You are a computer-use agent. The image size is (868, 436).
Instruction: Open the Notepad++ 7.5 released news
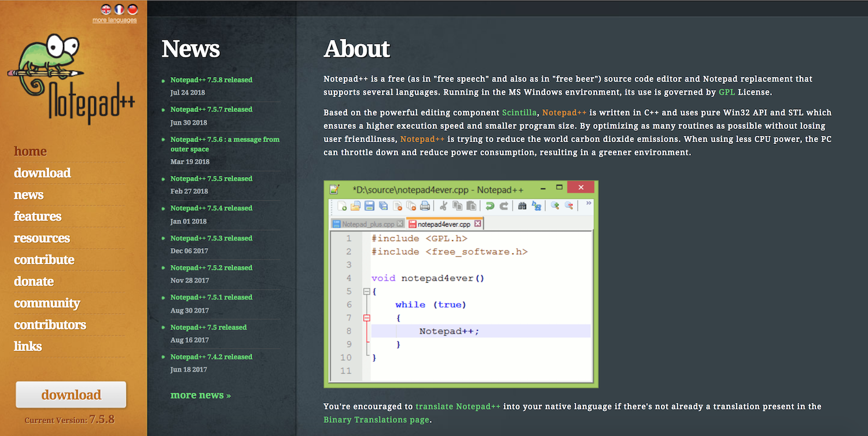click(x=208, y=327)
